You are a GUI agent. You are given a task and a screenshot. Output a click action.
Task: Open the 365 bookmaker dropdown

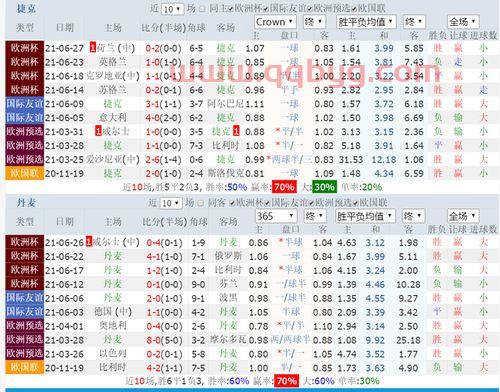(276, 216)
